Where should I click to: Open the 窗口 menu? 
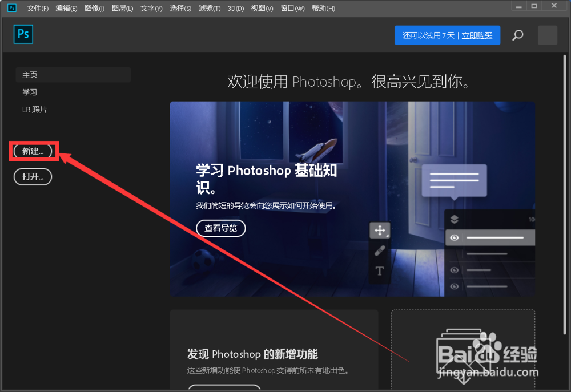292,8
